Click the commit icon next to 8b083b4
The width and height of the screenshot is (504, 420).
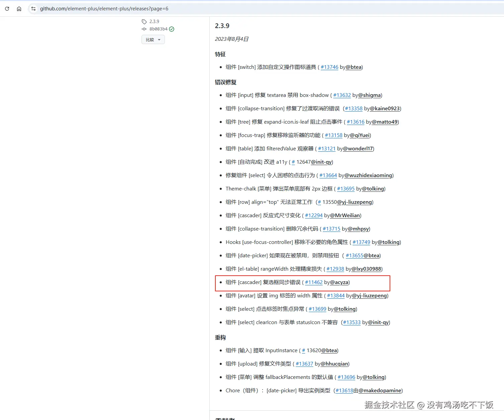(x=144, y=29)
